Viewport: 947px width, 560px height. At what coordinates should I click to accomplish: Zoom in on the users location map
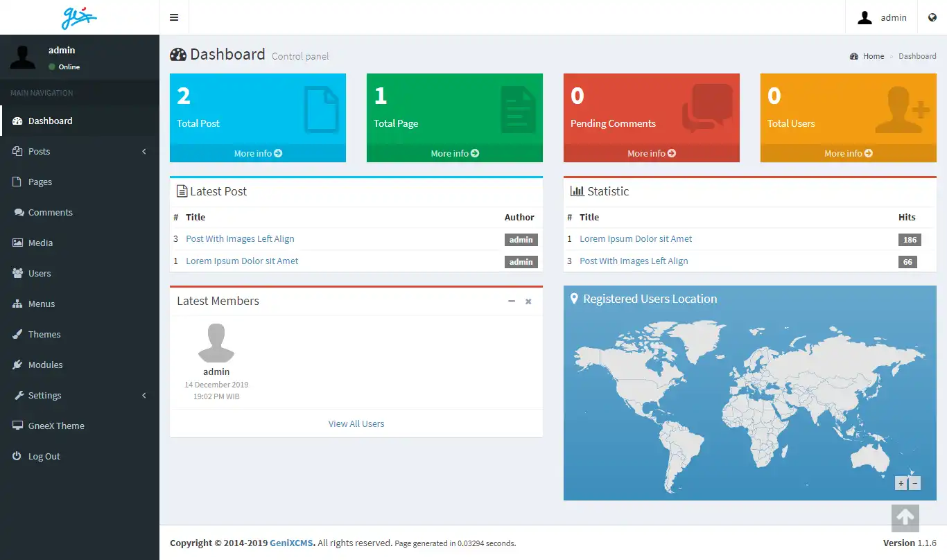(901, 484)
